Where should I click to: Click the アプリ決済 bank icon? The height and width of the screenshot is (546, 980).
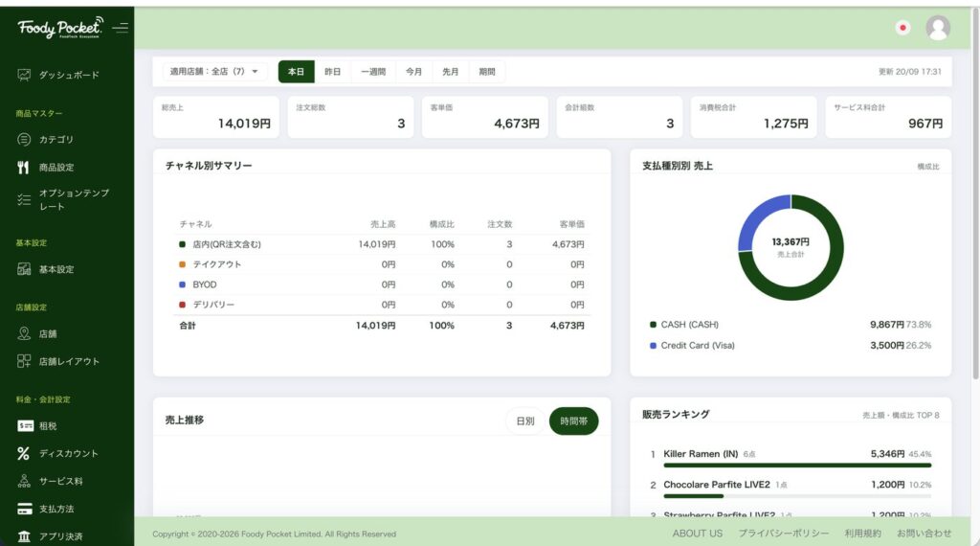click(24, 536)
